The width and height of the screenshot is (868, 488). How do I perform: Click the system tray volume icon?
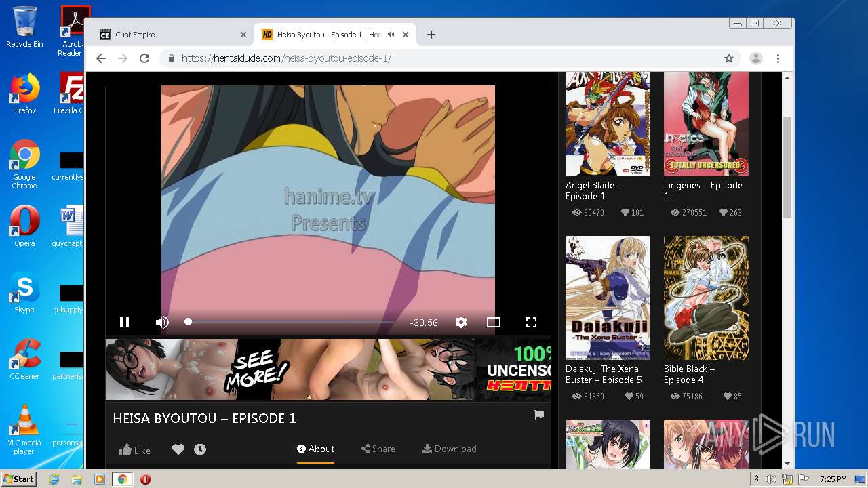point(771,479)
